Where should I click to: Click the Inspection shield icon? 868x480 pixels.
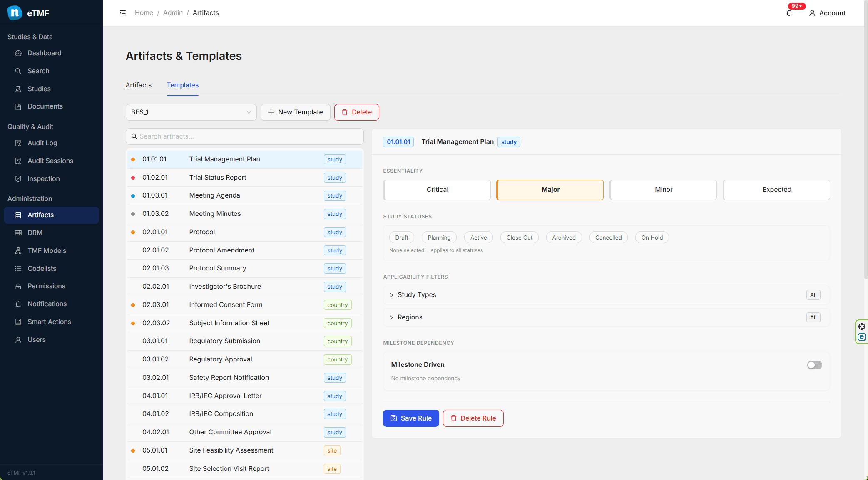[x=18, y=179]
